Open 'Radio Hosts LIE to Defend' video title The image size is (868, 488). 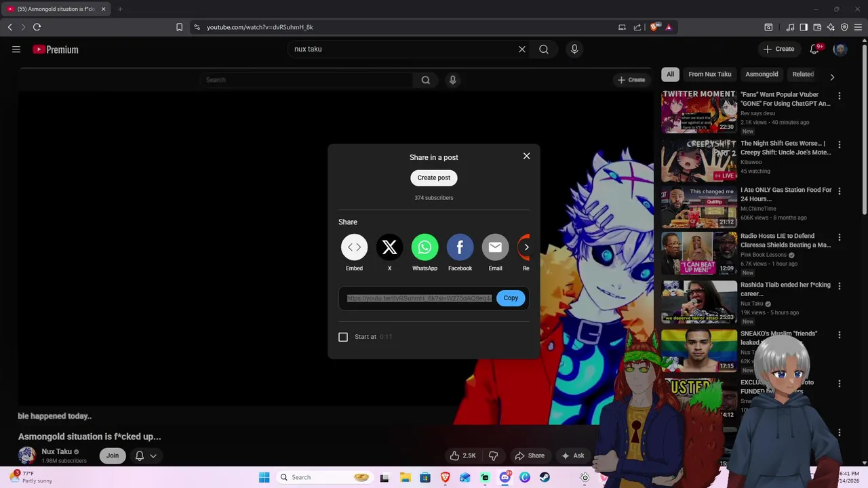(x=785, y=241)
